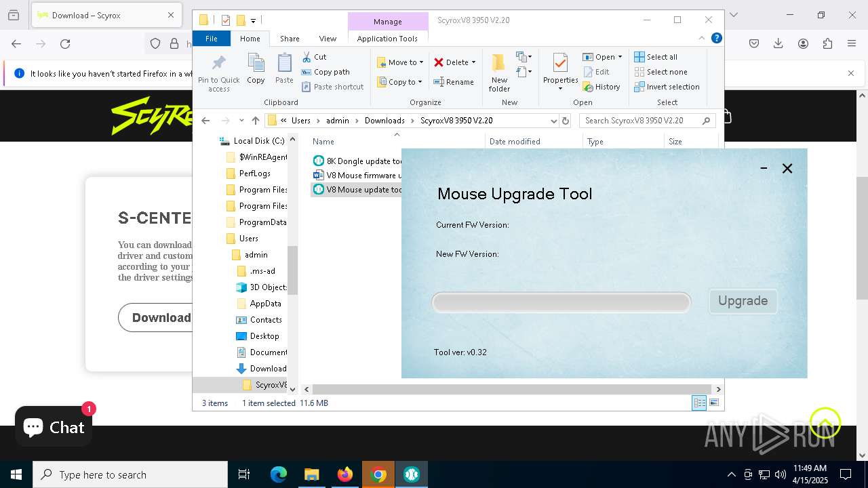Open the Shopify Chat widget

54,426
